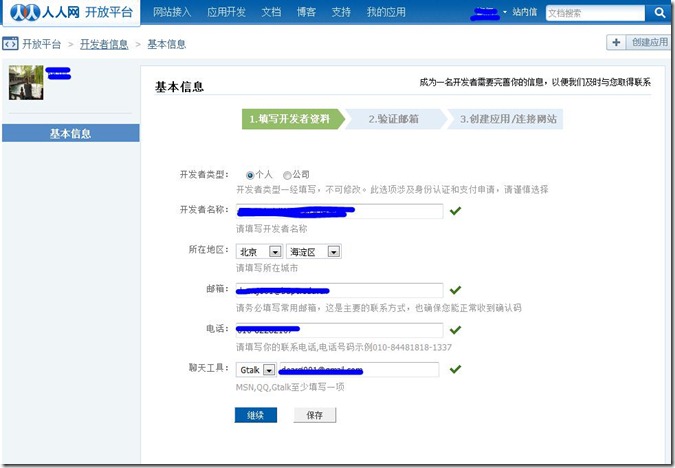Click the green checkmark next to 开发者名称
675x468 pixels.
(x=455, y=211)
